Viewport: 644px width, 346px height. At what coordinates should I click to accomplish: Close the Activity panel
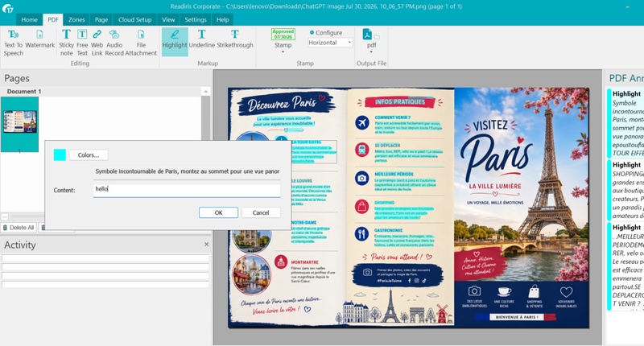[x=207, y=244]
